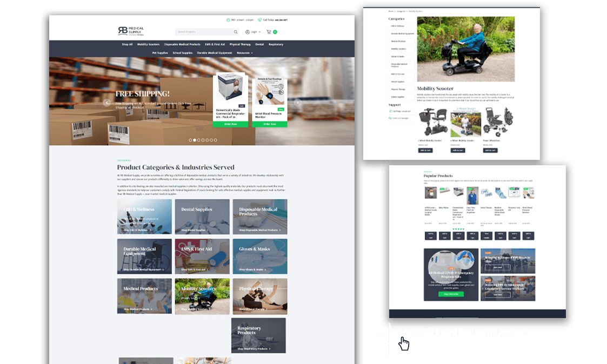Open the EMS & First Aid category tile
This screenshot has height=364, width=607.
[x=202, y=257]
